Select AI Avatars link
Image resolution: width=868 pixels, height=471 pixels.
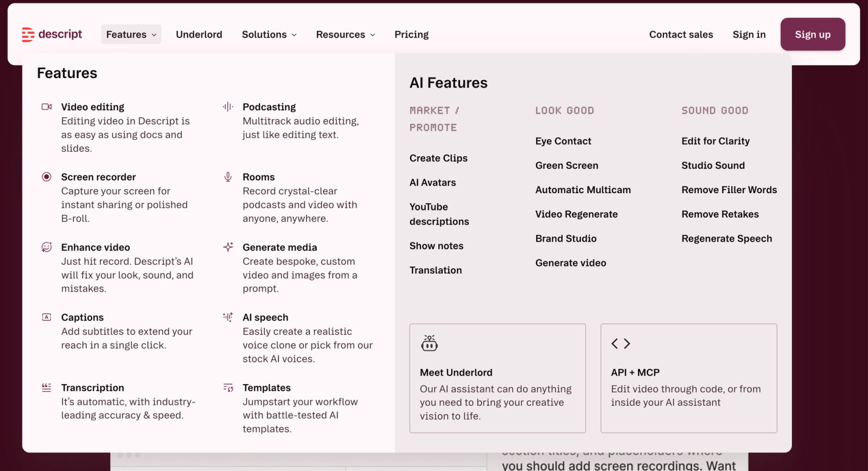pyautogui.click(x=432, y=182)
